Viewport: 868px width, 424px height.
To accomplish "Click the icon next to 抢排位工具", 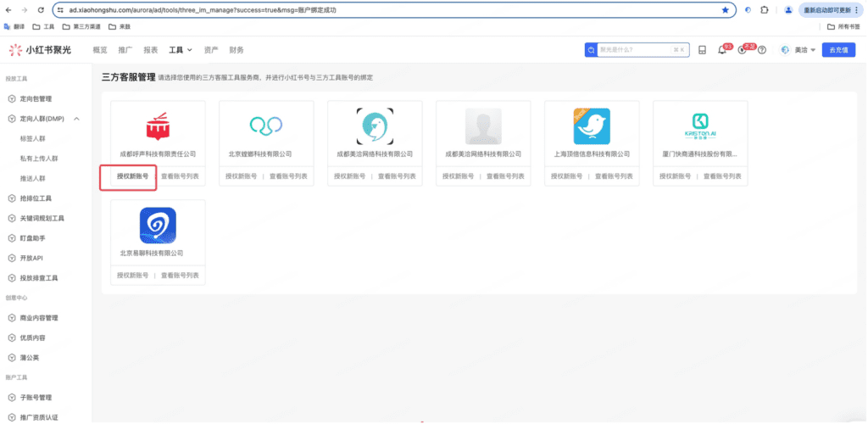I will (12, 198).
